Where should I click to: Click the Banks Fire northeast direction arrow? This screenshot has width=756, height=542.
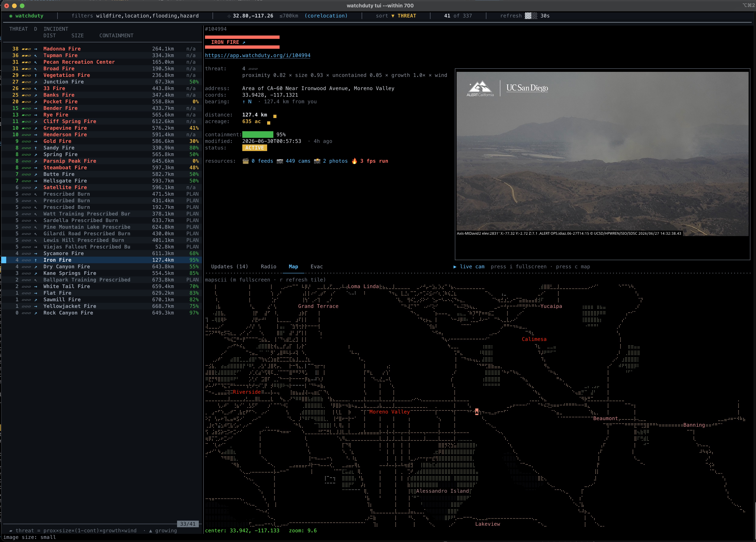(x=36, y=95)
